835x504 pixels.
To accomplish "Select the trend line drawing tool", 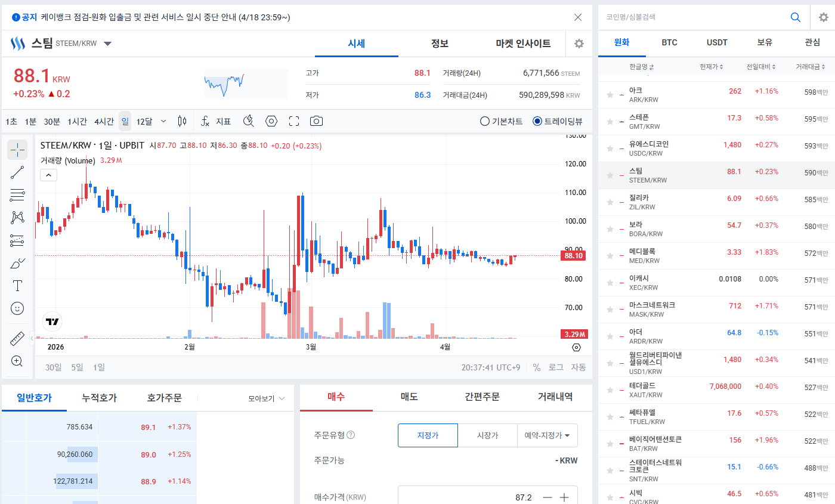I will pos(17,172).
